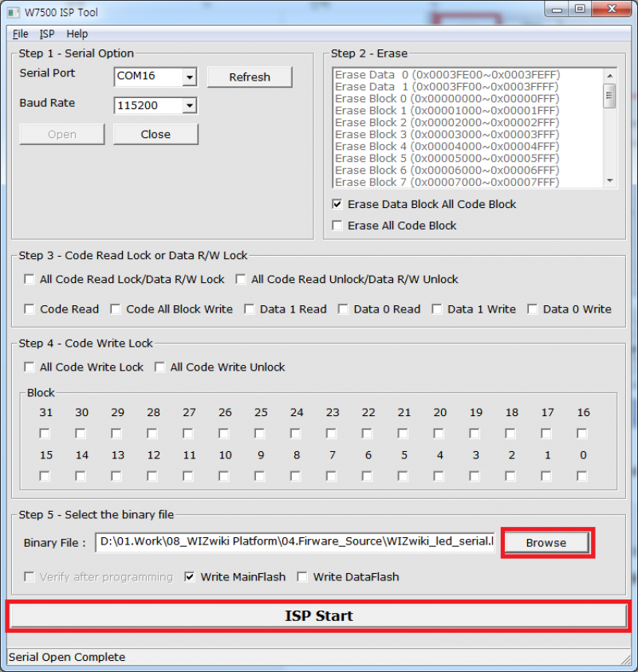Open the Help menu
Screen dimensions: 638x672
77,34
